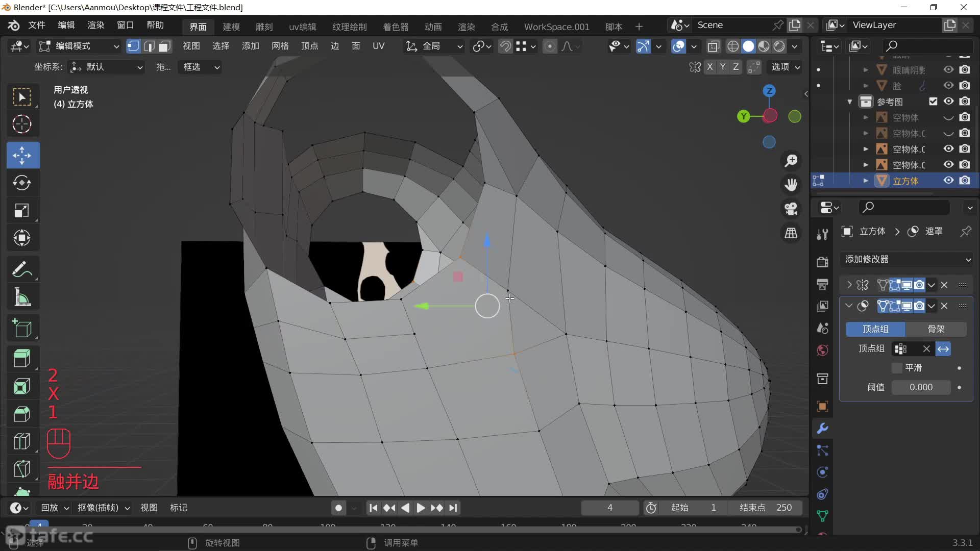
Task: Open the UV menu in header
Action: (378, 46)
